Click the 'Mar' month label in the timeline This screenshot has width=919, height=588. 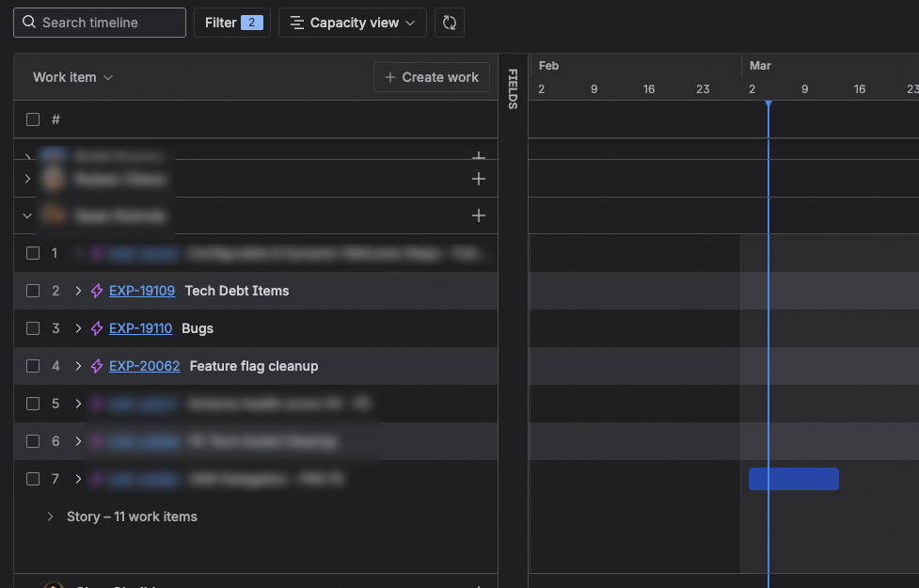point(760,66)
